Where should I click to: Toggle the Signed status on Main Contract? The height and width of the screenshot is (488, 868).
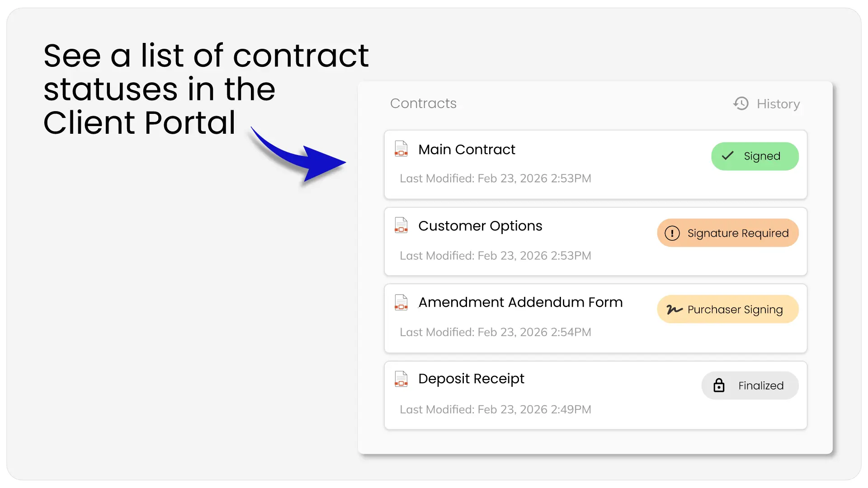pyautogui.click(x=755, y=156)
